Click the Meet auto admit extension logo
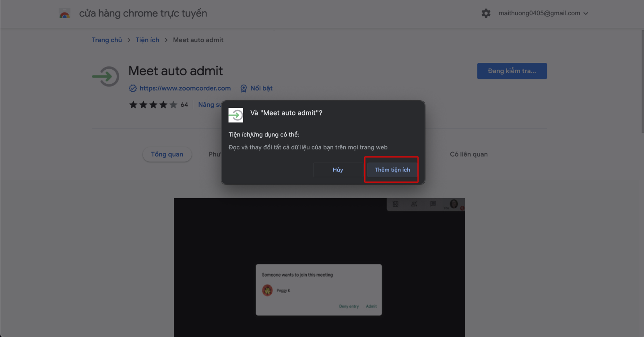This screenshot has width=644, height=337. coord(106,76)
